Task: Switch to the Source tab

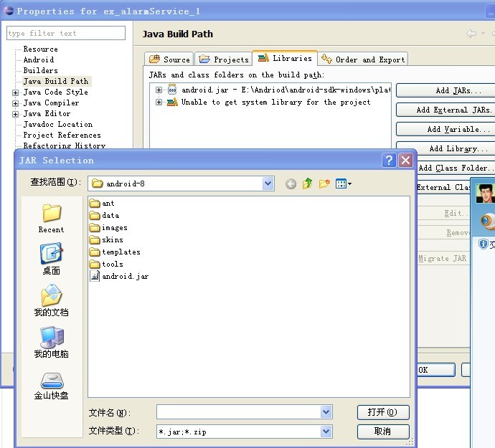Action: [x=169, y=59]
